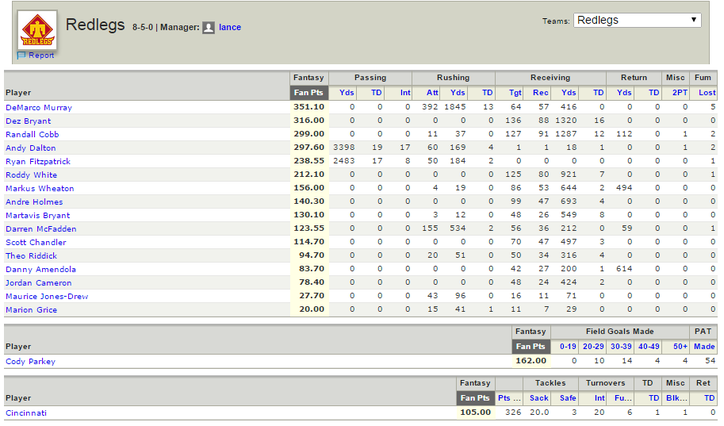Sort by field goals 30-39 column
This screenshot has width=724, height=426.
tap(621, 347)
